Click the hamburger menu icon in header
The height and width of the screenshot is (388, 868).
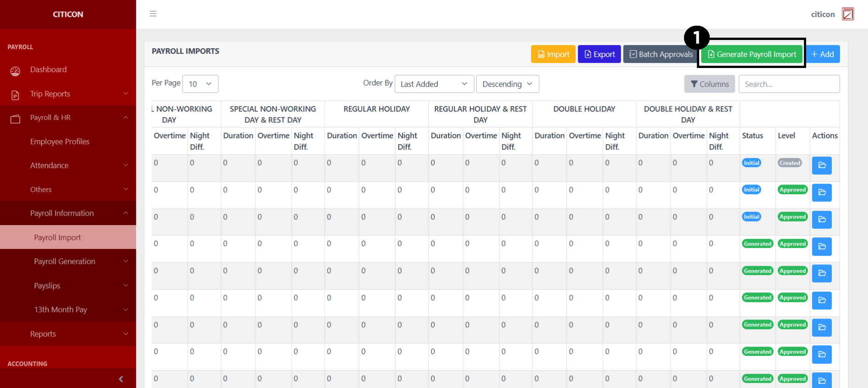153,14
